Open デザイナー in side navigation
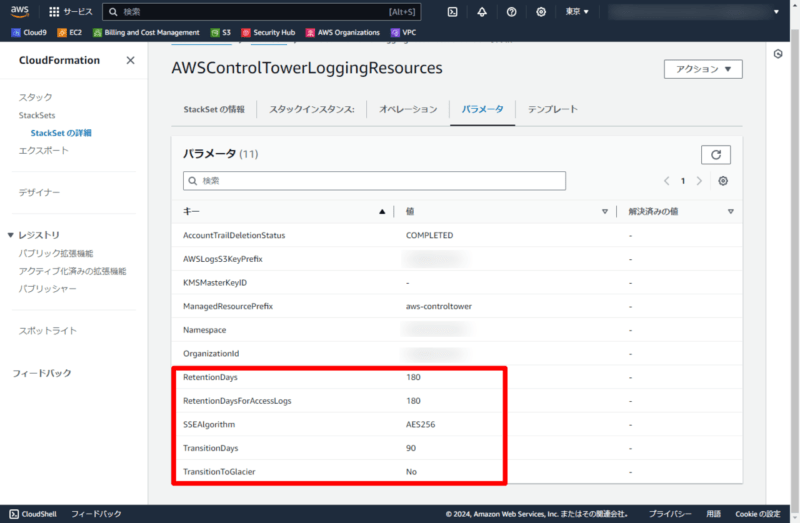This screenshot has width=800, height=523. pos(39,192)
